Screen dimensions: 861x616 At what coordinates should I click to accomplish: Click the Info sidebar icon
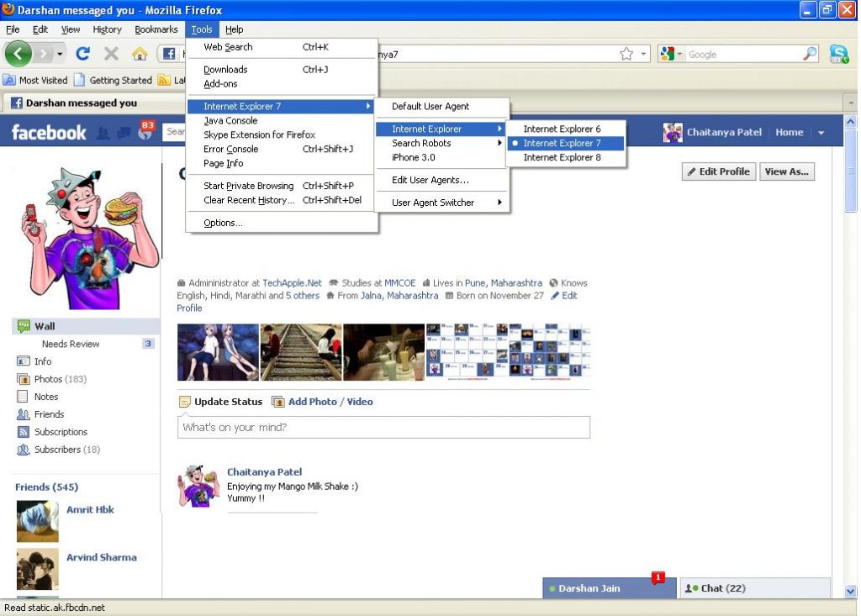tap(23, 361)
